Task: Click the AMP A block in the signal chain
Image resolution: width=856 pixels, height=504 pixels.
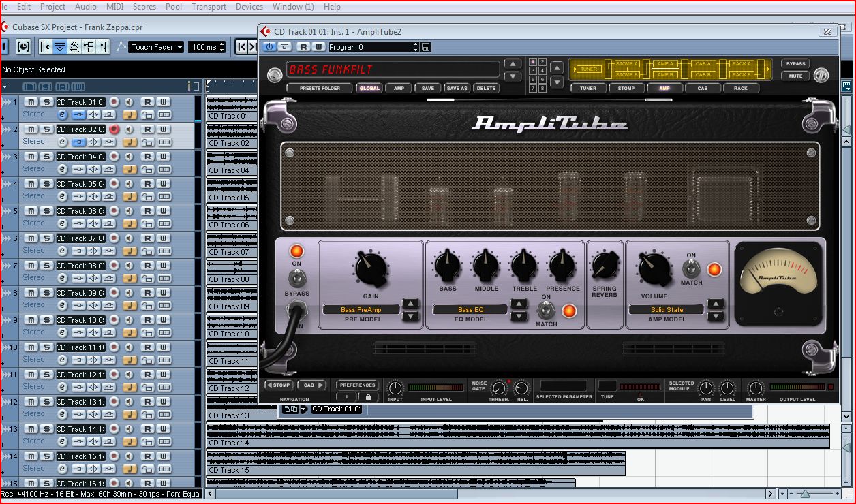Action: 664,63
